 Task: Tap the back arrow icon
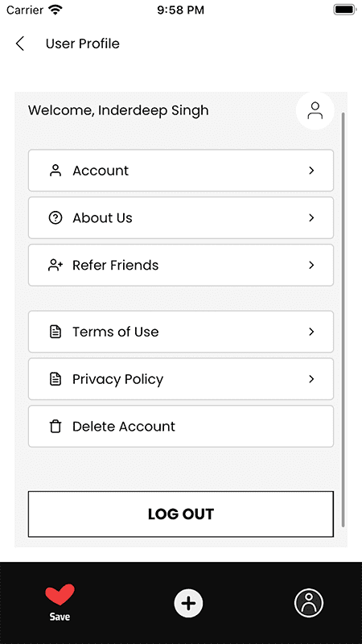[19, 43]
